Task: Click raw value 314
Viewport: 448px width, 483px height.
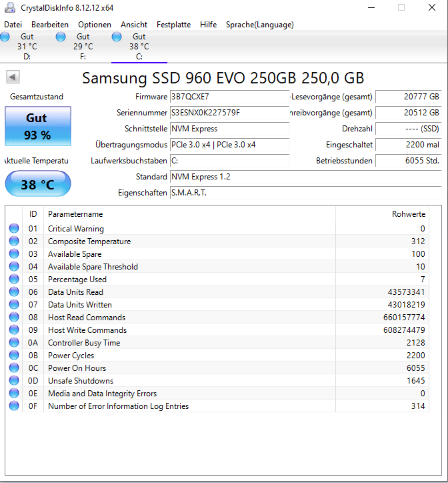Action: [418, 406]
